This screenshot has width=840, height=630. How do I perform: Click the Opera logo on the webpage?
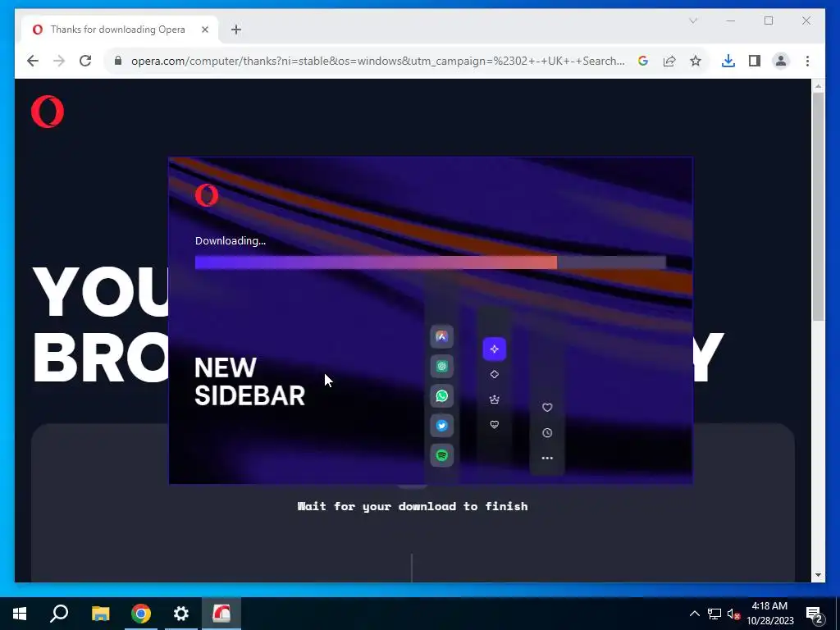coord(48,112)
